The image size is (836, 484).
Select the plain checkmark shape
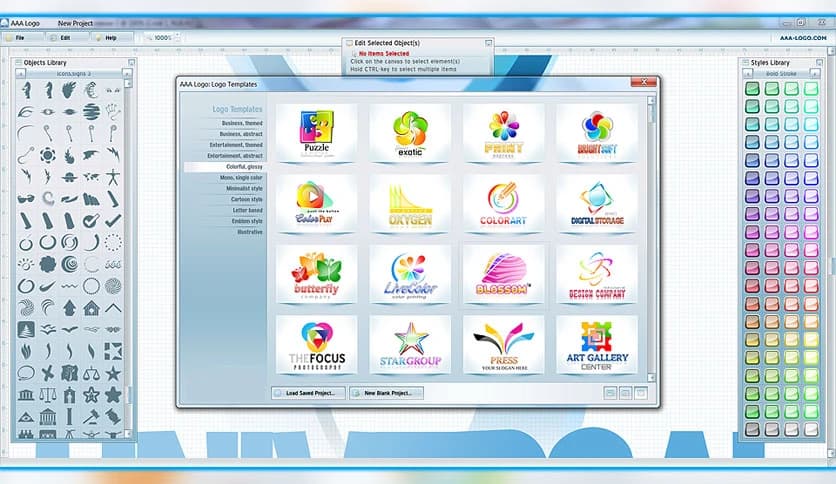point(112,220)
